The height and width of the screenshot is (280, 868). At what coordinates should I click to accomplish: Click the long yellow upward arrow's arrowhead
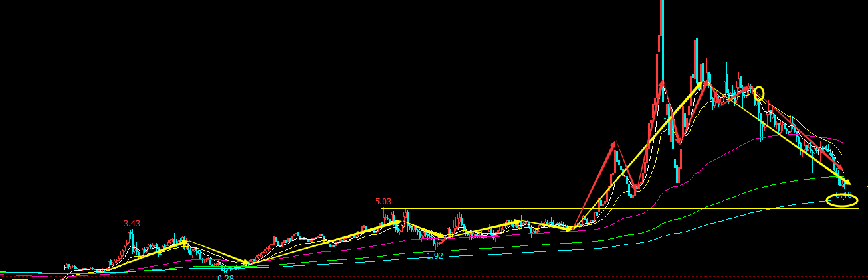point(702,83)
